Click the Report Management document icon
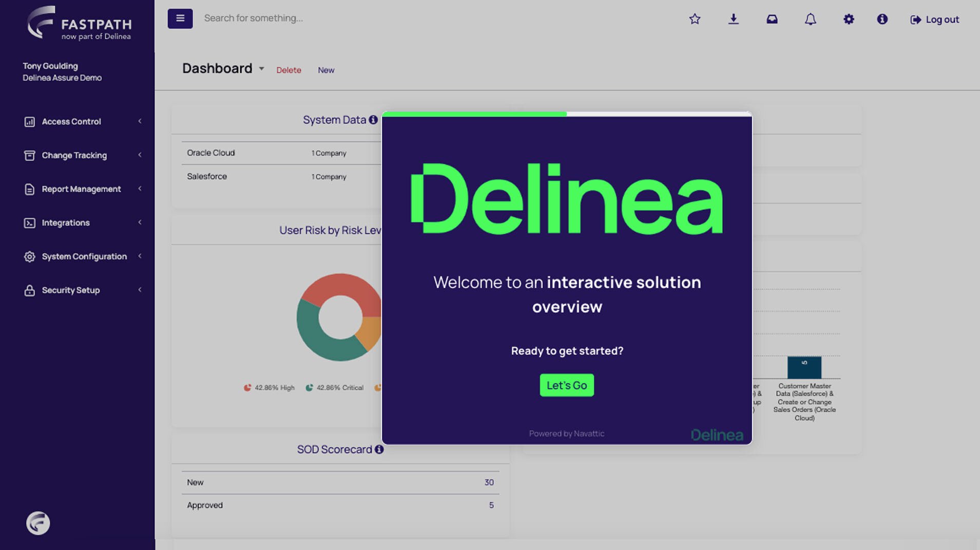The image size is (980, 550). pyautogui.click(x=29, y=189)
